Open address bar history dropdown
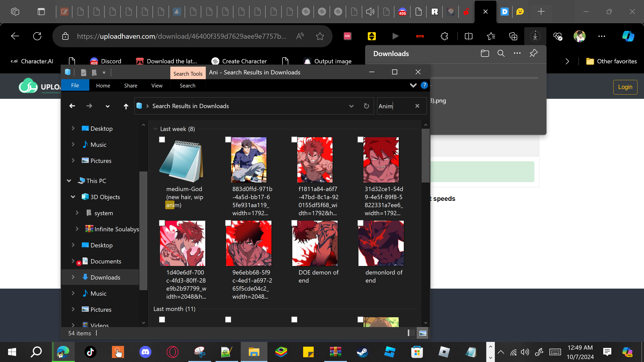 (351, 106)
